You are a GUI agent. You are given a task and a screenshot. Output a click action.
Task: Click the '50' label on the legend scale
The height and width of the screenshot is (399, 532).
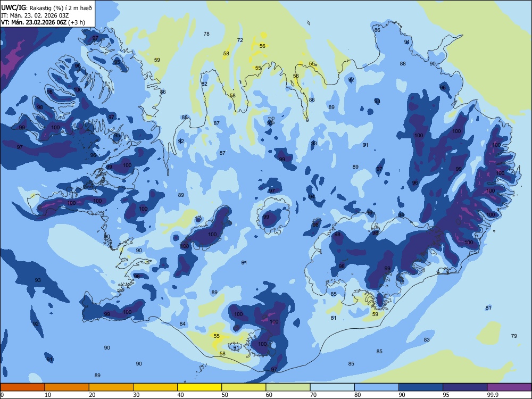tap(225, 395)
